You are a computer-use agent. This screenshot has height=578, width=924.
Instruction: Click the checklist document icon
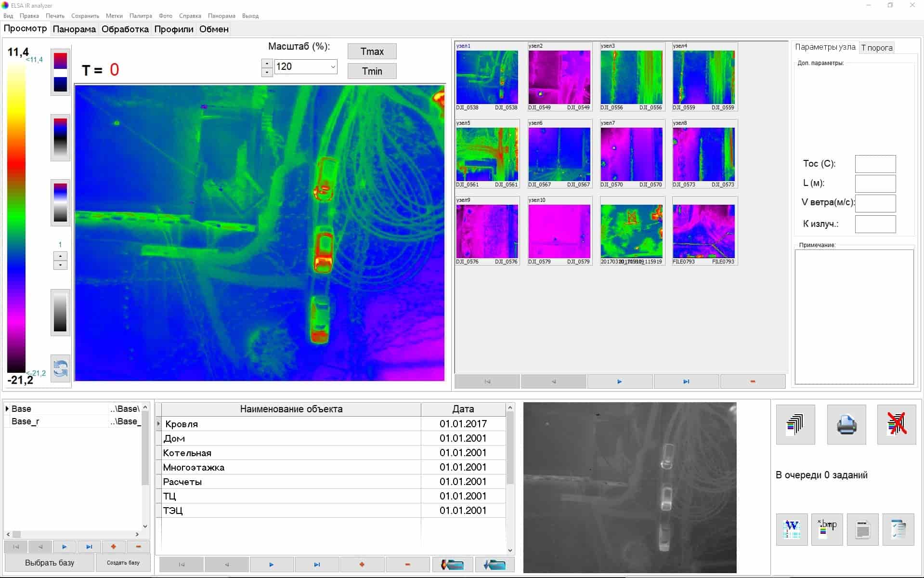(x=898, y=529)
